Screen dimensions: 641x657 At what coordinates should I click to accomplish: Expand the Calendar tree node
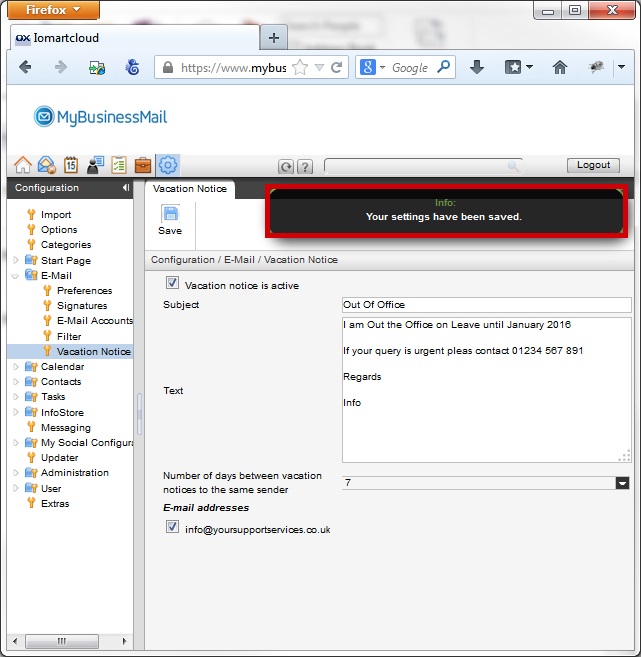15,367
